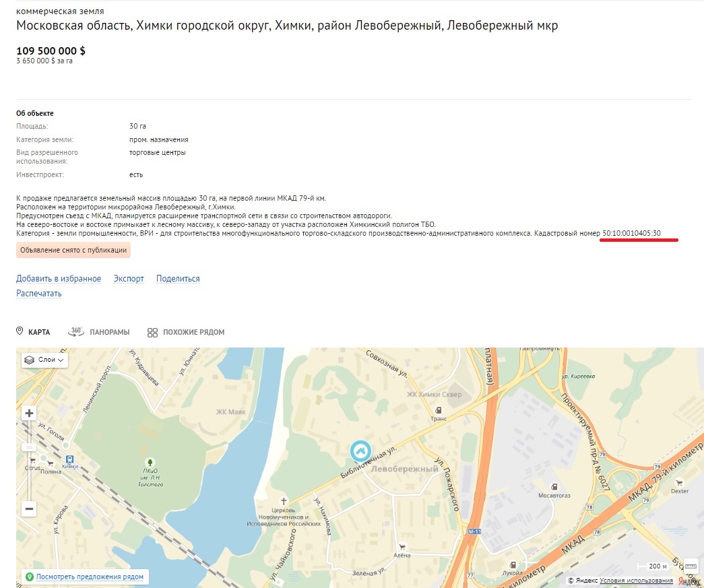Screen dimensions: 704x588
Task: Select the Карта tab
Action: (x=33, y=332)
